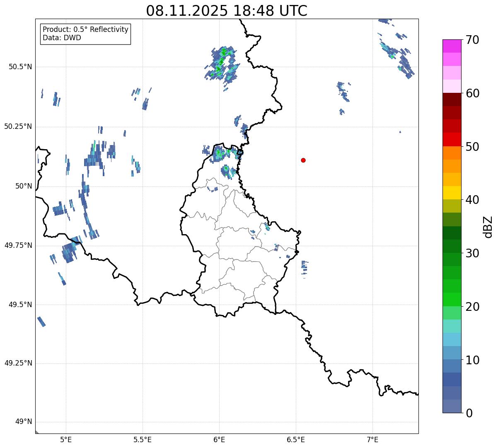Viewport: 498px width, 448px height.
Task: Click the 6.5°E longitude label
Action: click(x=296, y=439)
